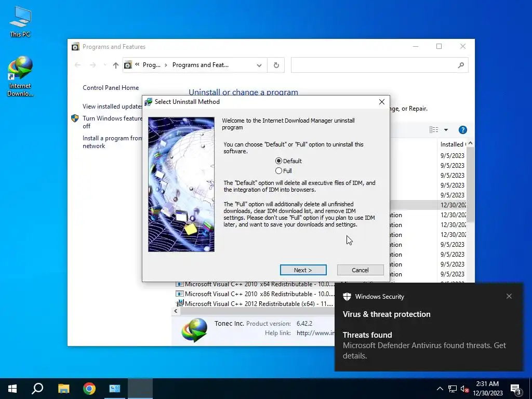The image size is (532, 399).
Task: Click the muted volume tray icon
Action: click(465, 389)
